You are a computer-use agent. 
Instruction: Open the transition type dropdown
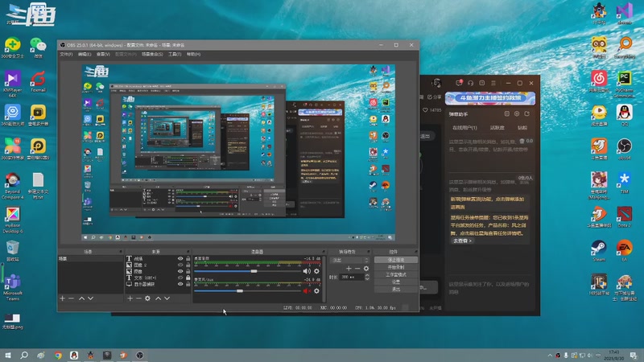pyautogui.click(x=350, y=260)
